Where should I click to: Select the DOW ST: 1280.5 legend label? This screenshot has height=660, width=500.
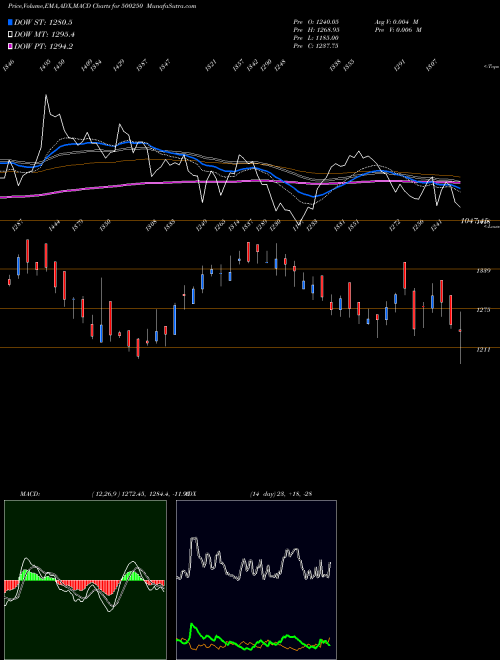tap(43, 22)
